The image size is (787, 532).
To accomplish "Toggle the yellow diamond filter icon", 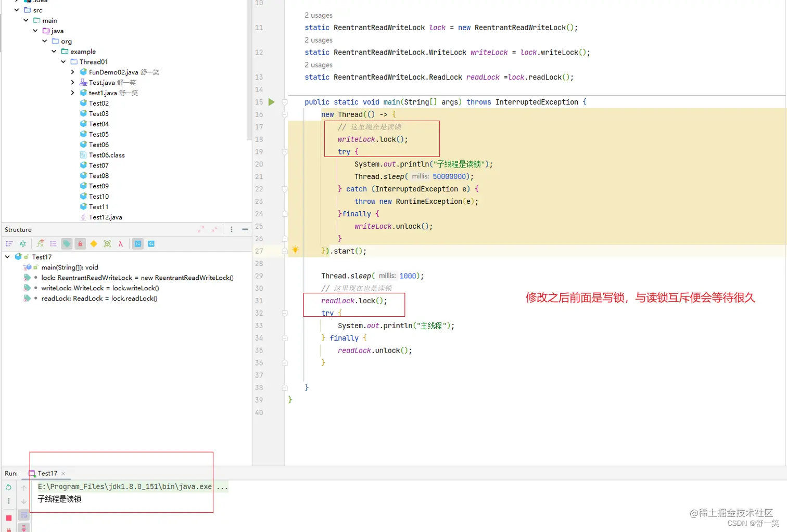I will pos(94,244).
